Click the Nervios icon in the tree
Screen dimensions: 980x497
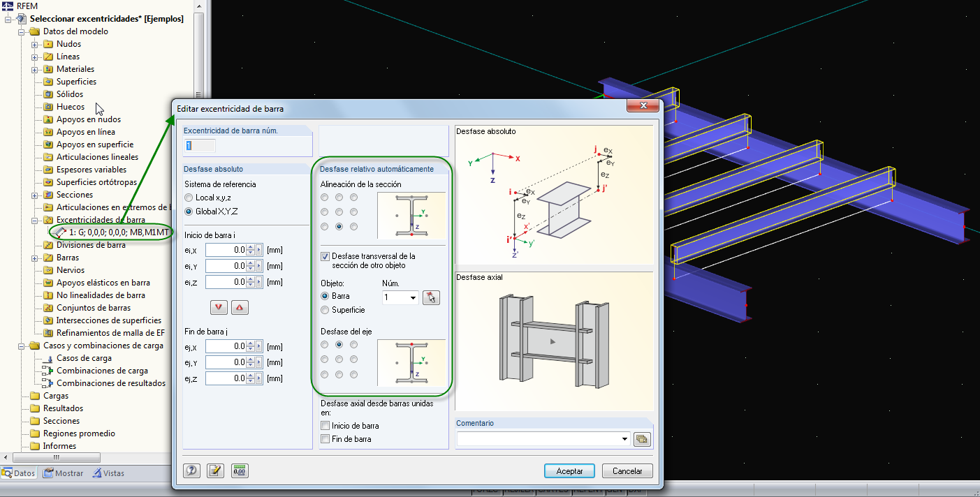(48, 270)
